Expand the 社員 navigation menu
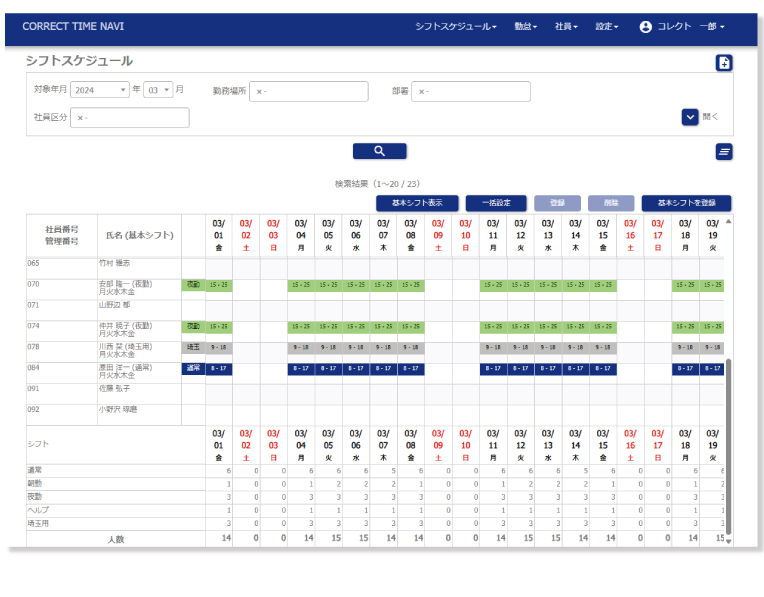The image size is (764, 597). [x=566, y=27]
